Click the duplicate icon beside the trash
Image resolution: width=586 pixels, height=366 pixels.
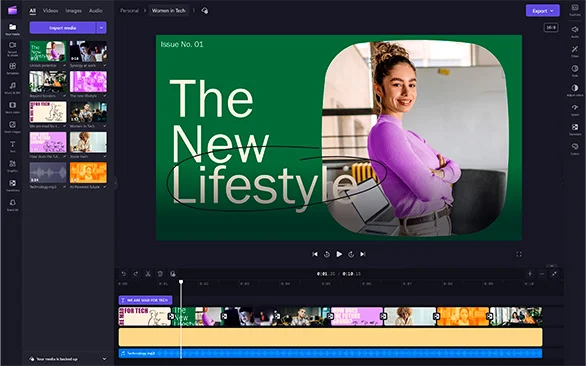(173, 274)
